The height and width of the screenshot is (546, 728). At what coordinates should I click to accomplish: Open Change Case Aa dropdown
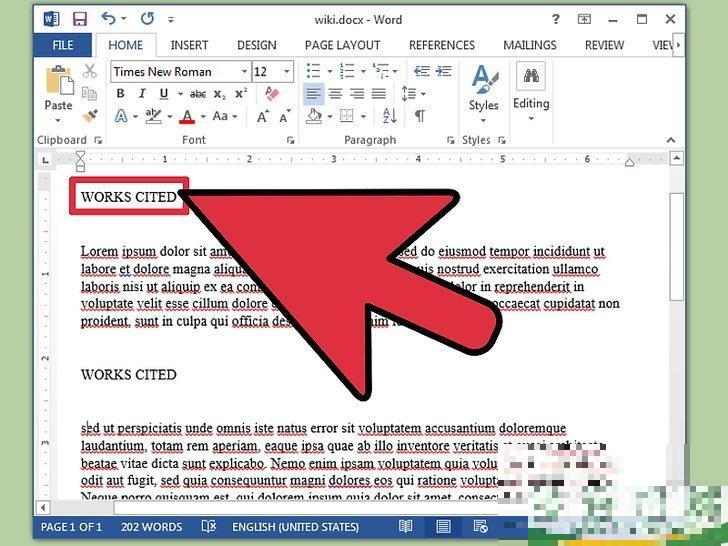[225, 116]
